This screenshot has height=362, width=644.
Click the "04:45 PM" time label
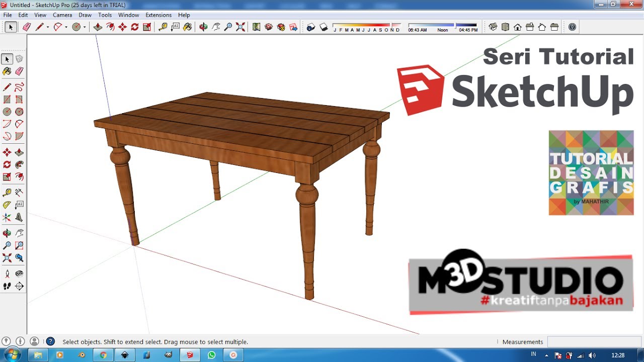(468, 30)
